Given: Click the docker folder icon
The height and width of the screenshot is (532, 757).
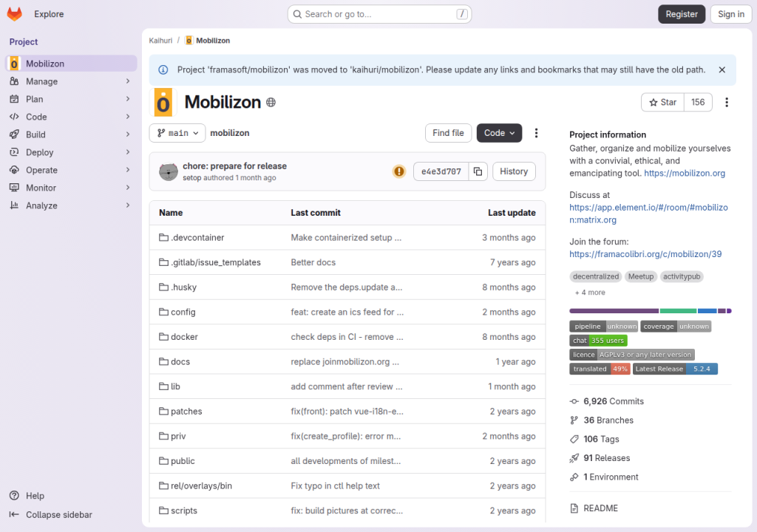Looking at the screenshot, I should coord(163,336).
